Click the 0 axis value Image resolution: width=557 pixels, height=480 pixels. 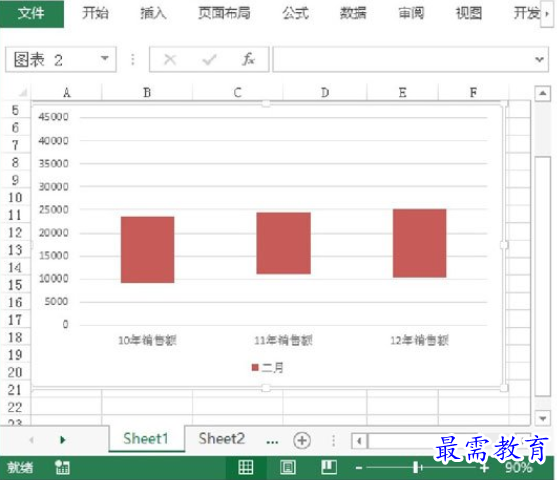(x=65, y=324)
